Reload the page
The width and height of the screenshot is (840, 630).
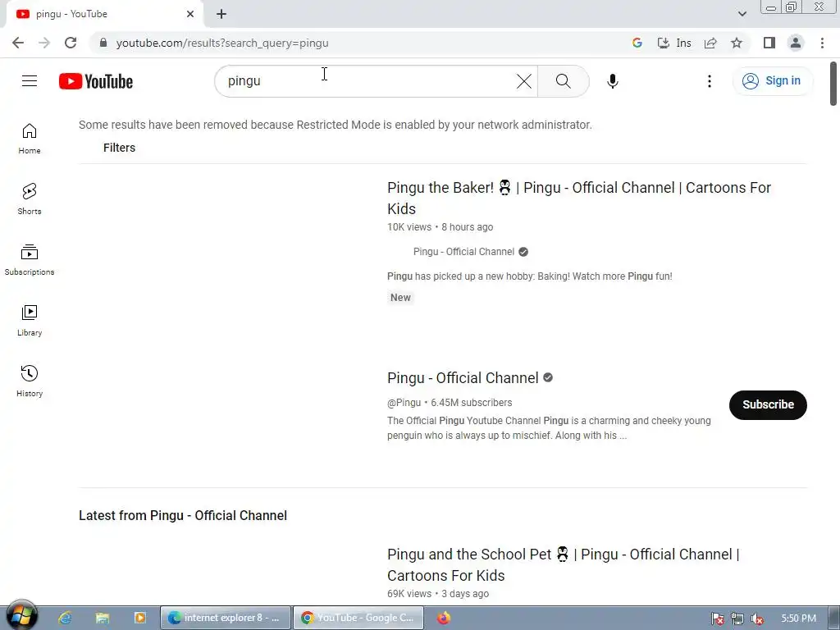click(x=71, y=43)
